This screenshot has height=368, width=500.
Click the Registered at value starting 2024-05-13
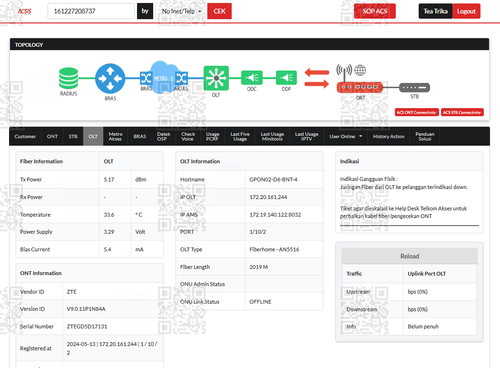coord(112,348)
